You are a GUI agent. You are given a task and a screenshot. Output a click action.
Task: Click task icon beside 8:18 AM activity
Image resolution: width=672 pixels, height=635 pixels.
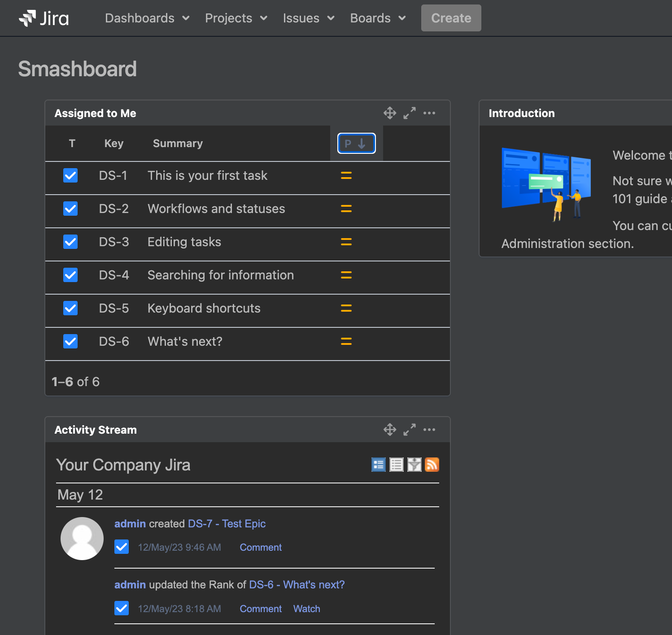[x=122, y=608]
